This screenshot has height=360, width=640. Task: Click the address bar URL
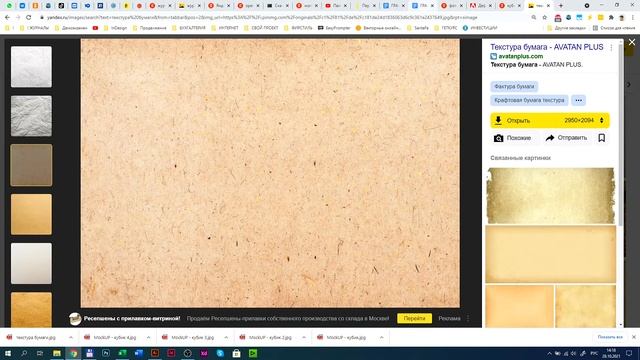tap(261, 18)
